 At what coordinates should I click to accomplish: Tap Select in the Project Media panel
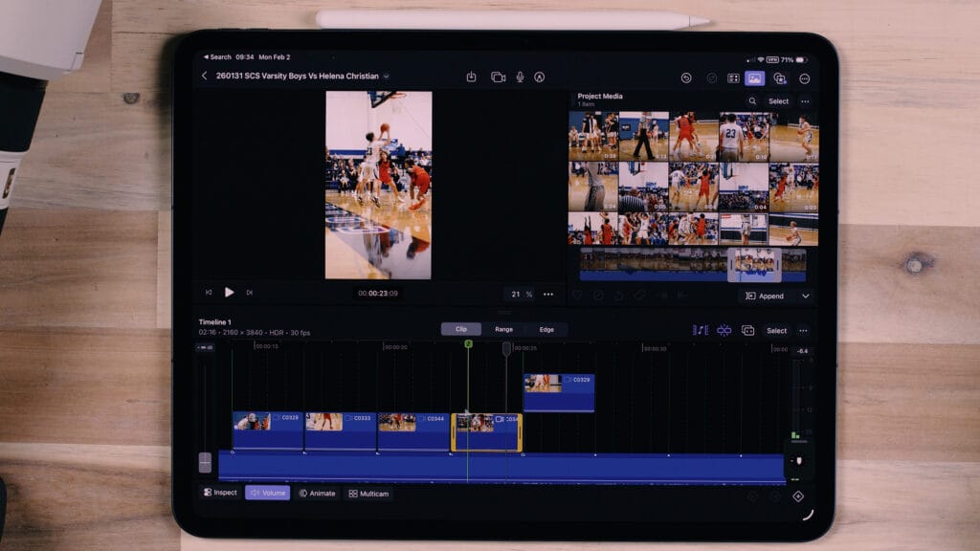click(778, 101)
